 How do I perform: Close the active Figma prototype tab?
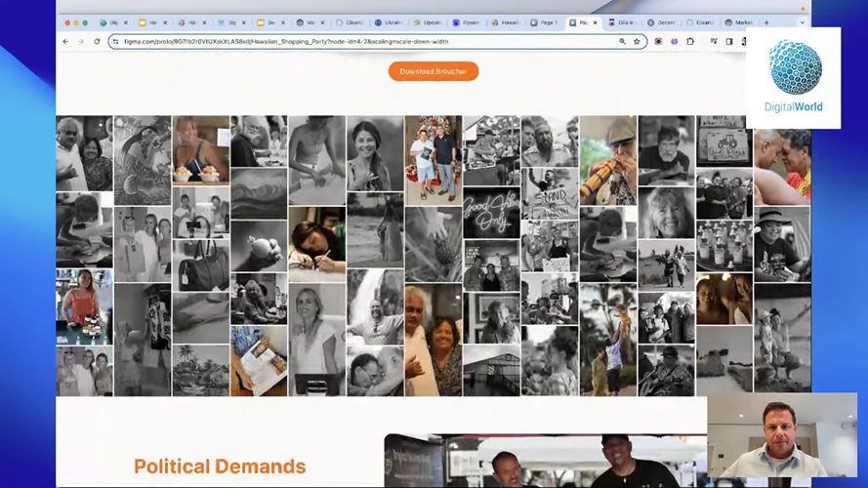(x=596, y=22)
